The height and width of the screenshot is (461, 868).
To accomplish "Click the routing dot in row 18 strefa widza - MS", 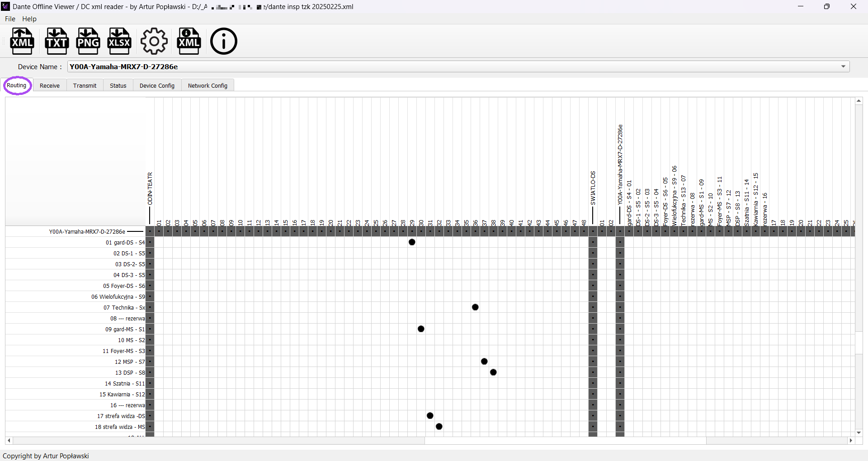I will coord(439,427).
